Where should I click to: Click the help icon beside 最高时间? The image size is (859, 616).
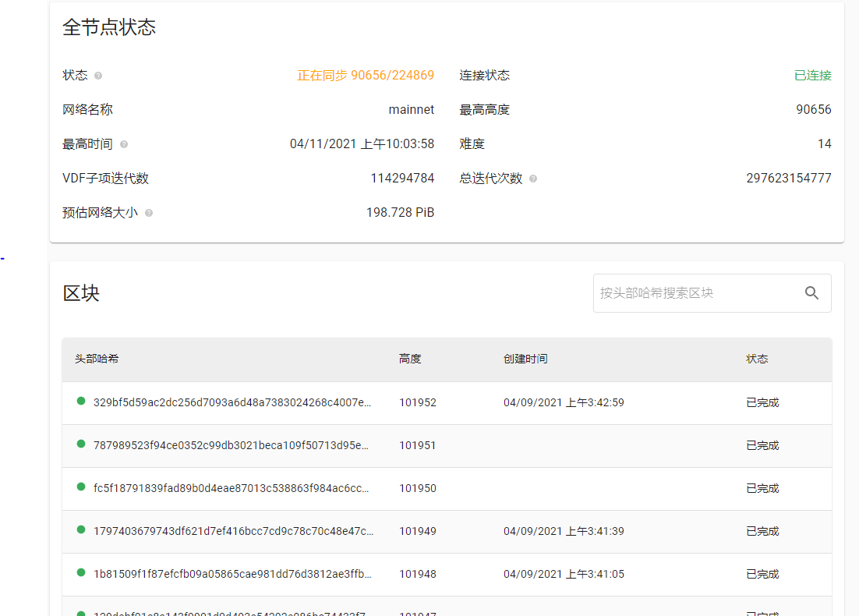pos(122,143)
